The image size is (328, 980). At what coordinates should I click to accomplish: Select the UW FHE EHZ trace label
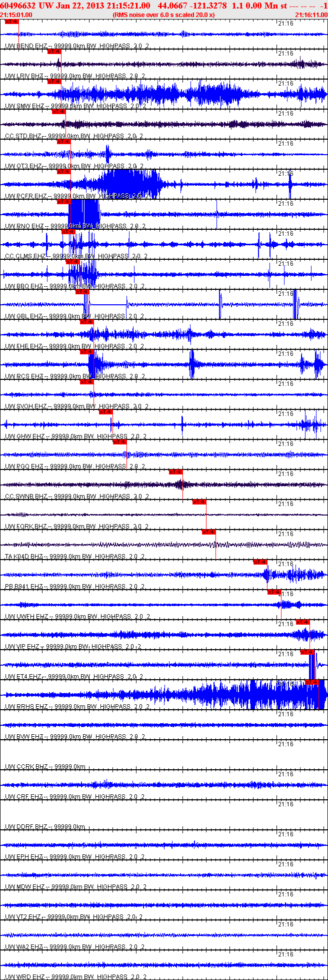click(x=74, y=346)
